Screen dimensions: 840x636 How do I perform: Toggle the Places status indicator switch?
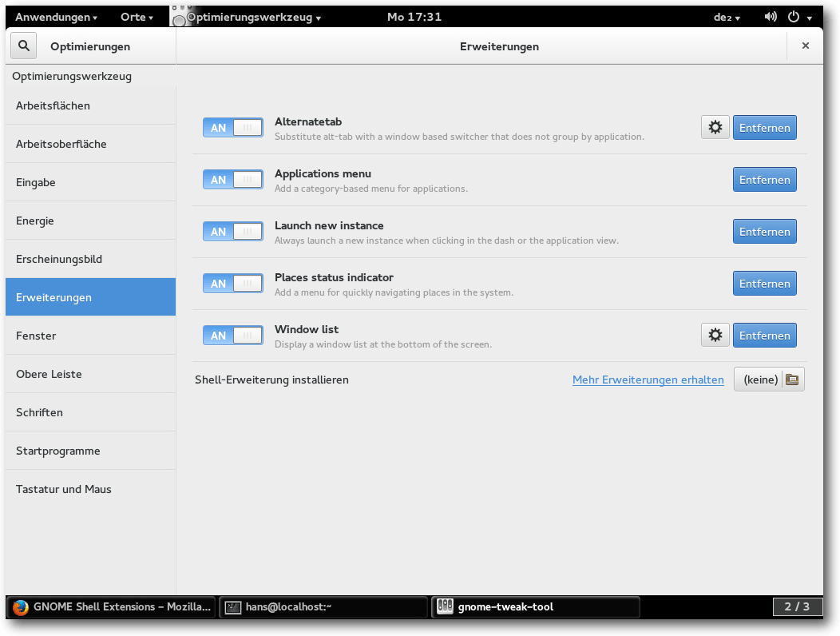point(233,284)
